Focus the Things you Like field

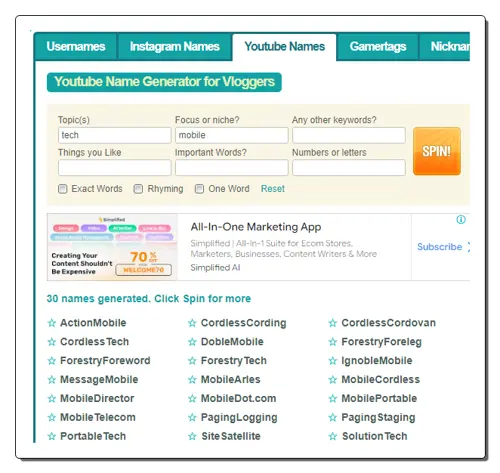(115, 168)
